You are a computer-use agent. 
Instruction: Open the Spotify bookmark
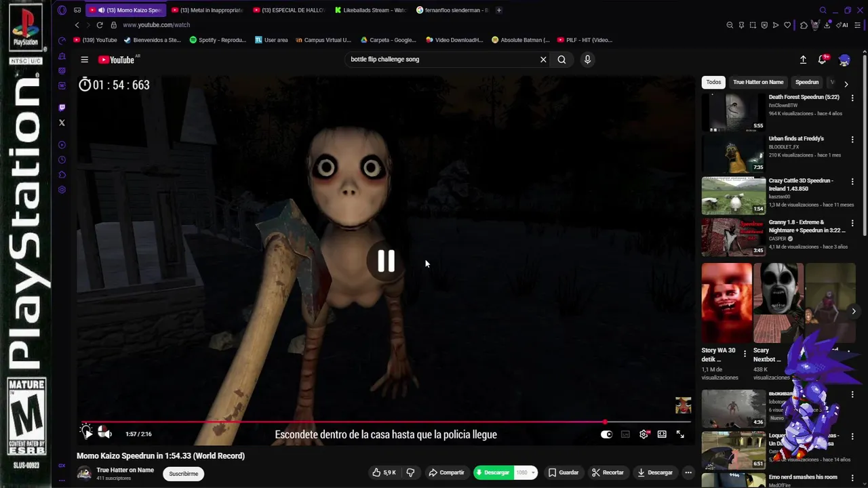tap(218, 40)
